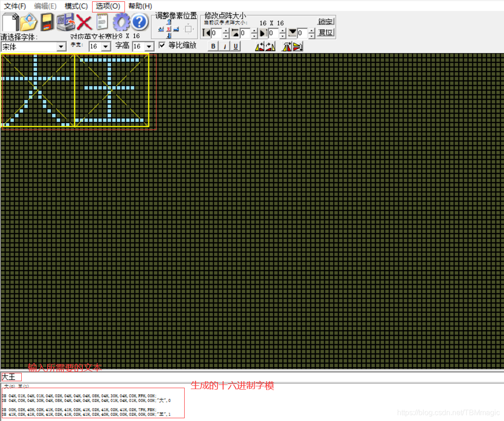The image size is (504, 421).
Task: Toggle the 等比缩放 checkbox
Action: 162,45
